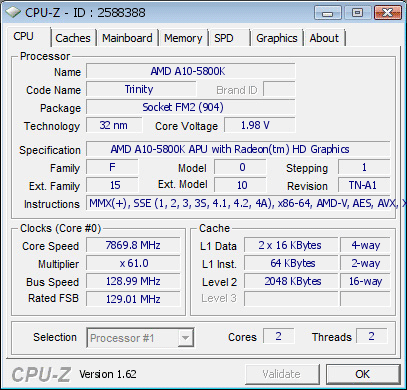
Task: Select the CPU tab
Action: click(29, 36)
